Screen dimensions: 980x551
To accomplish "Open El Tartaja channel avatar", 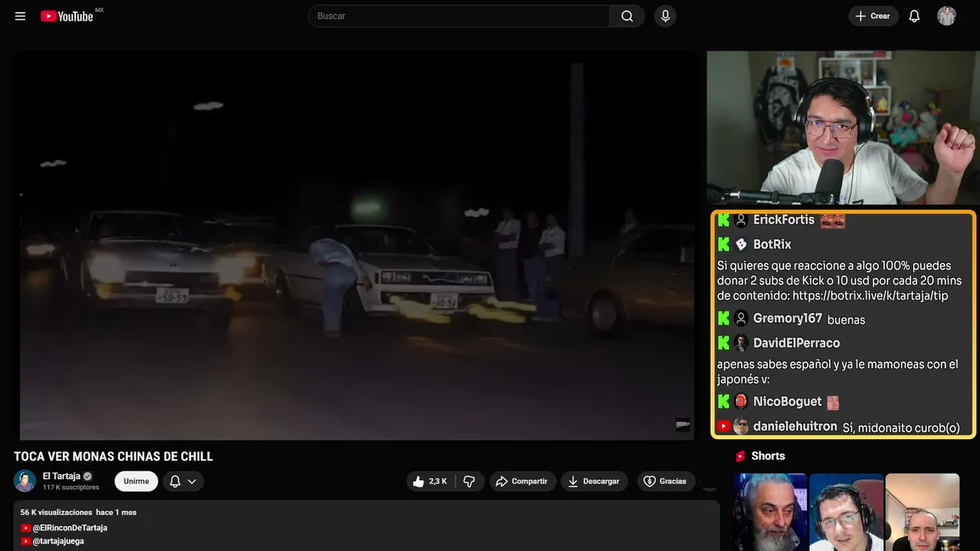I will pos(24,481).
